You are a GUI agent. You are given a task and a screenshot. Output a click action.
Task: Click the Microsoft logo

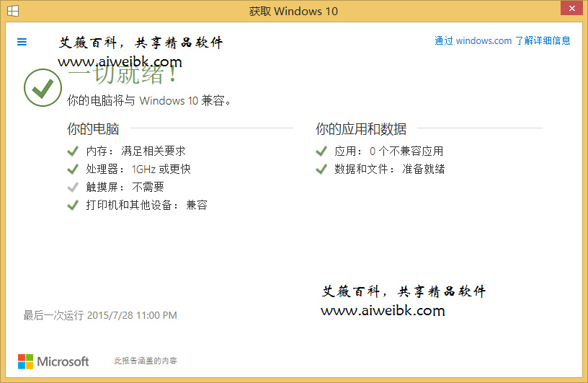pos(53,361)
